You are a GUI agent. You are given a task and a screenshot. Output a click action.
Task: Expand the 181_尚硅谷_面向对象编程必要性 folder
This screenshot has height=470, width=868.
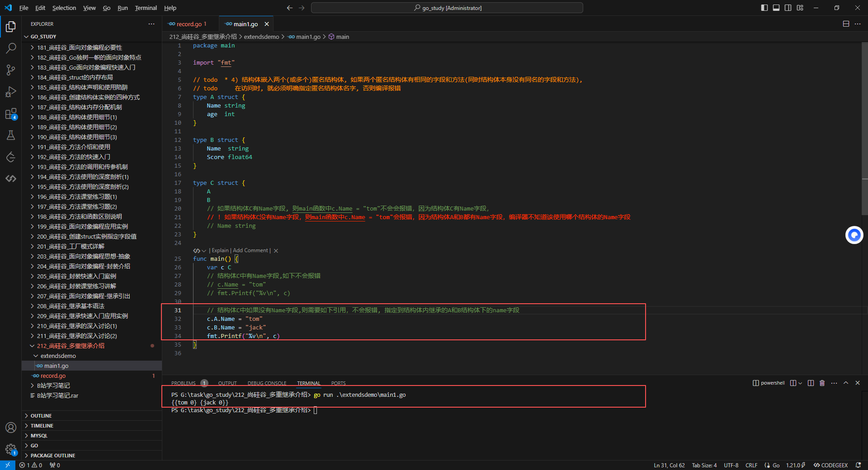point(92,47)
